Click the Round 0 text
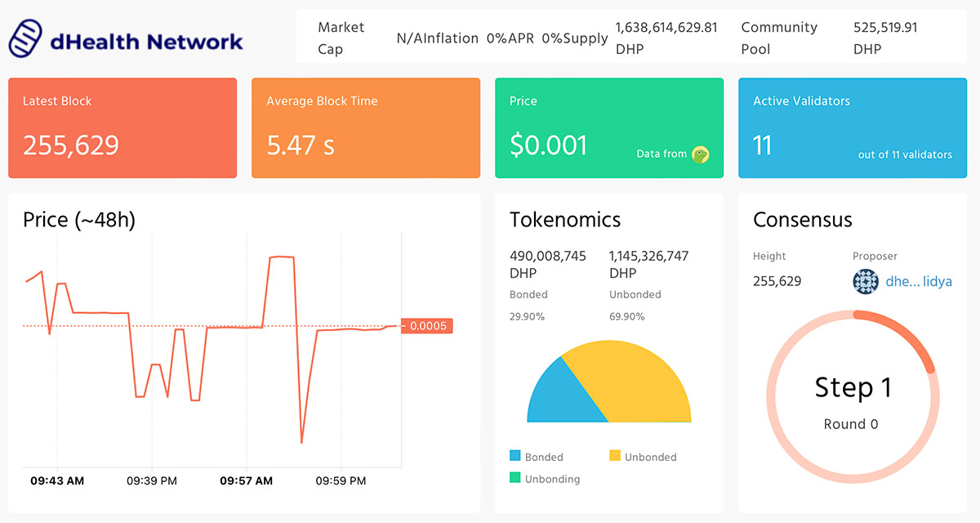Viewport: 980px width, 523px height. [851, 424]
